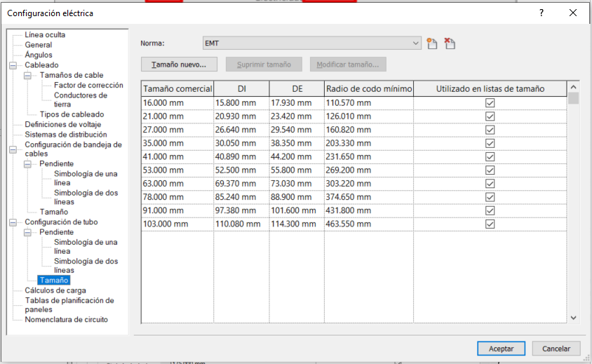
Task: Select Tamaño under bandeja de cables
Action: tap(53, 213)
